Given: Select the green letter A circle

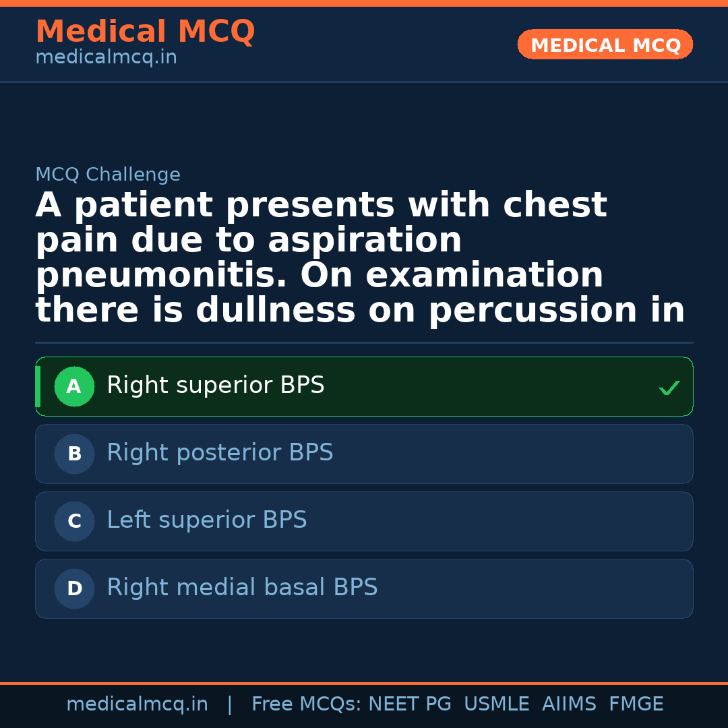Looking at the screenshot, I should point(74,387).
